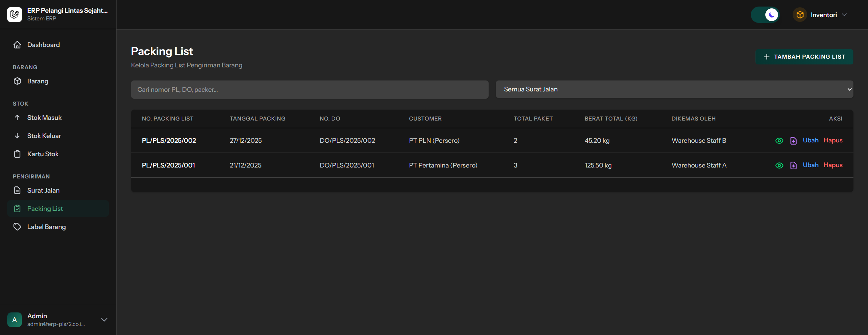Viewport: 868px width, 335px height.
Task: Navigate to Surat Jalan in sidebar
Action: point(43,190)
